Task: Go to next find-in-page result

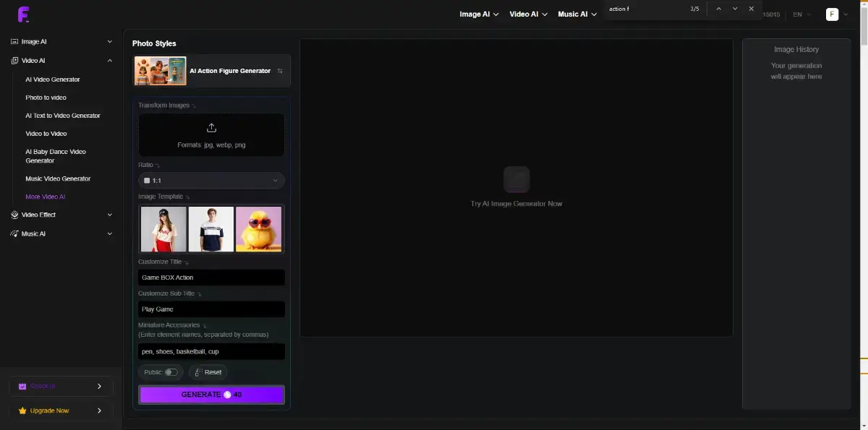Action: pos(735,9)
